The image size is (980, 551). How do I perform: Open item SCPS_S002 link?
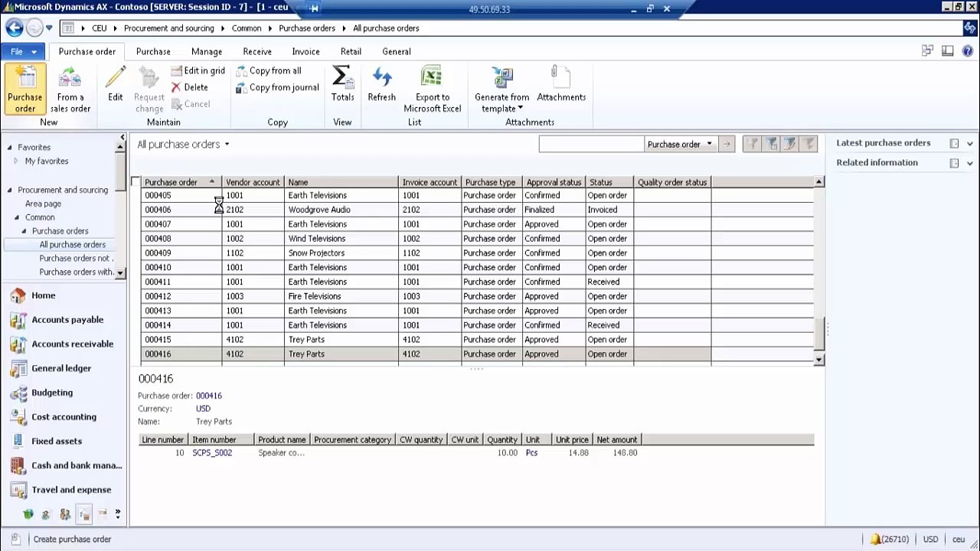(x=212, y=453)
